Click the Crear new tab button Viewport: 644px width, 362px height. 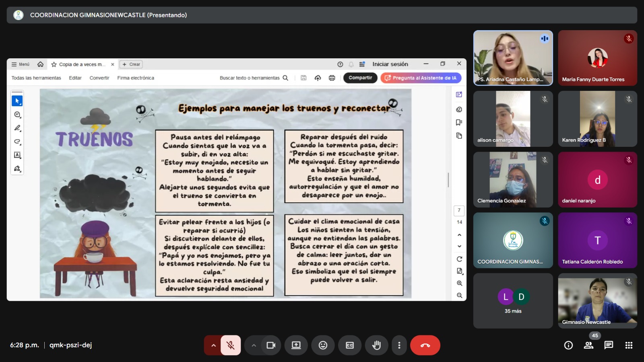click(x=131, y=64)
